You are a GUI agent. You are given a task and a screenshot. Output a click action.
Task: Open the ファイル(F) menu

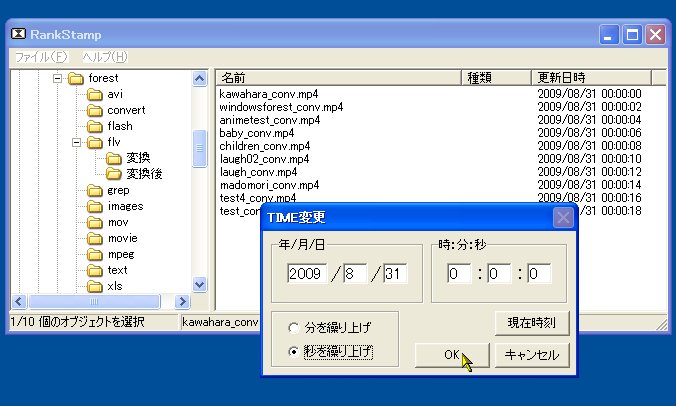(x=41, y=57)
